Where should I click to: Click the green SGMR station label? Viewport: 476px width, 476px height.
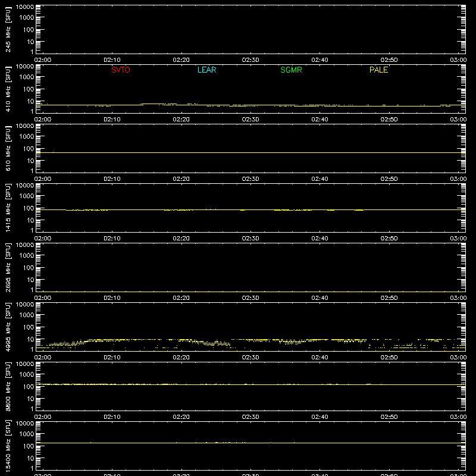pos(291,70)
